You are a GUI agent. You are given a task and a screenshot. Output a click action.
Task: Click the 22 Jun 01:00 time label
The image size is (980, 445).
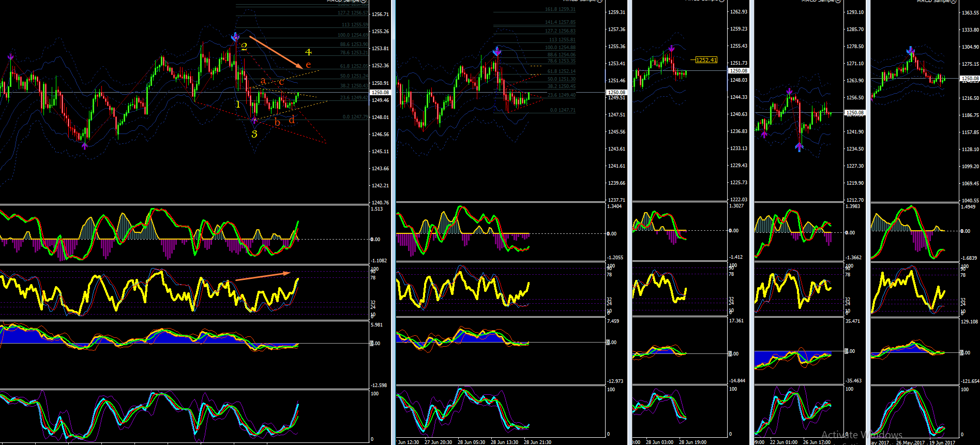(783, 442)
